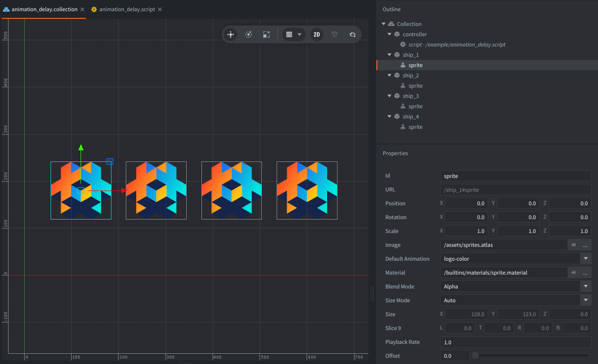
Task: Click the visibility filters eye icon
Action: [353, 34]
